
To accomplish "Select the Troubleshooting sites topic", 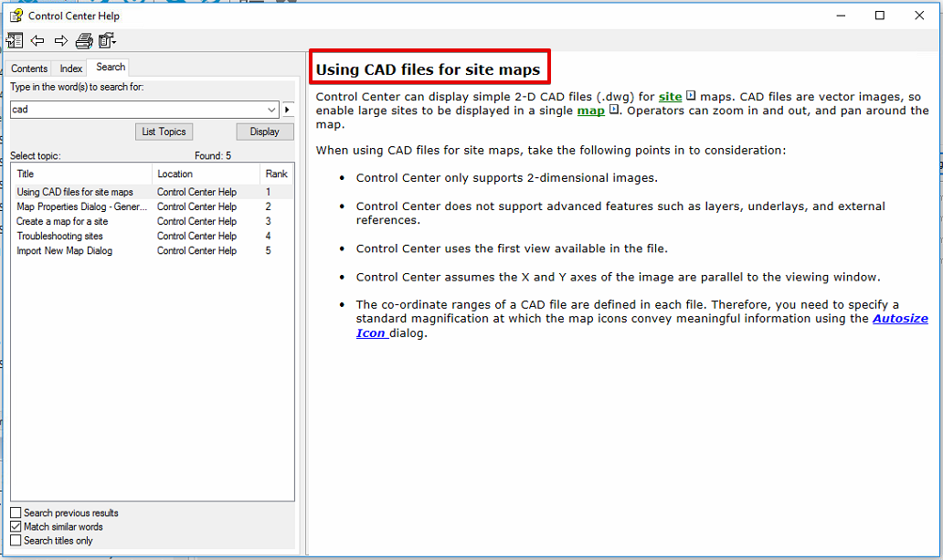I will tap(59, 236).
